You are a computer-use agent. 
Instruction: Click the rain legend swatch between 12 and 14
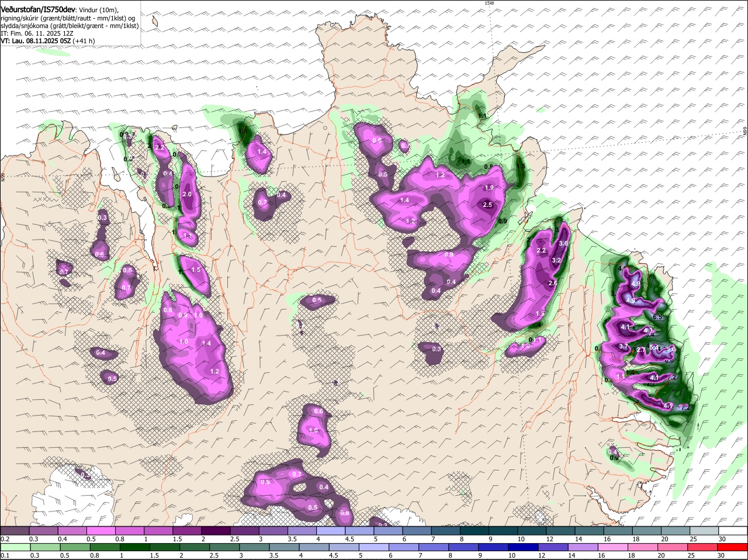tap(555, 547)
